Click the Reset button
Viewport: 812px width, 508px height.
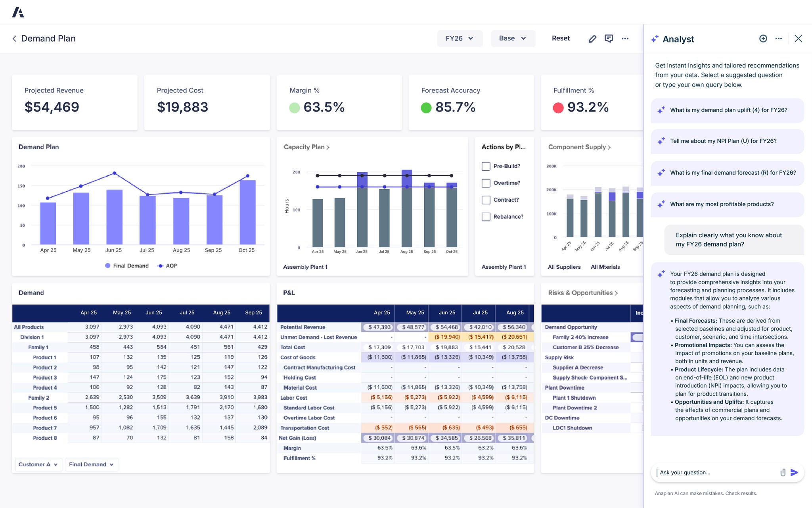tap(560, 38)
